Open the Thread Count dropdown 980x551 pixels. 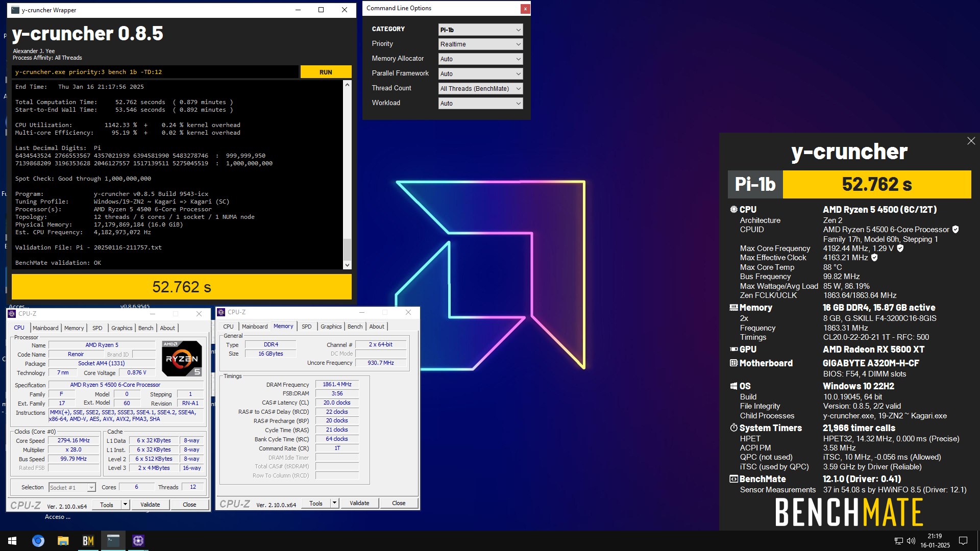[x=480, y=89]
